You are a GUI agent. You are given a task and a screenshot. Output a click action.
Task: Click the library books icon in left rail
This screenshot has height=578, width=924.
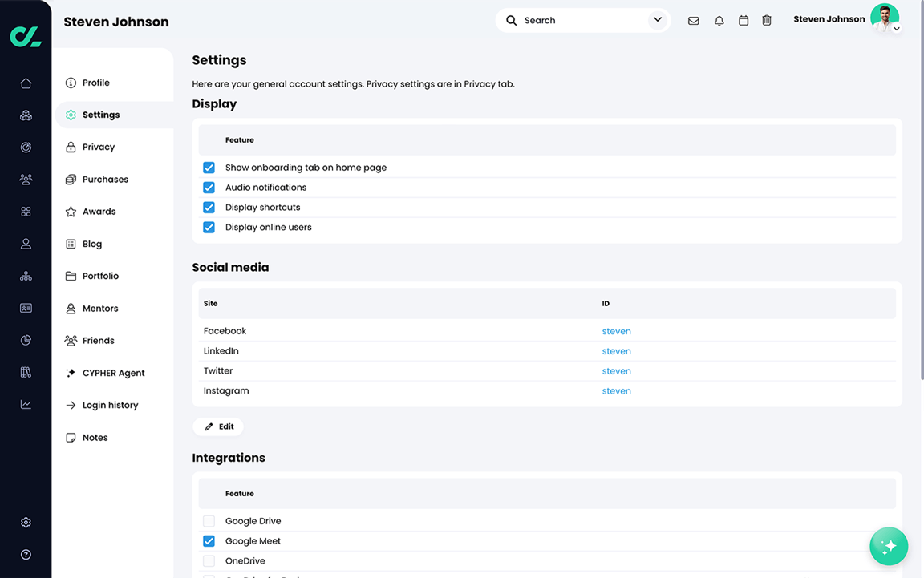point(26,372)
